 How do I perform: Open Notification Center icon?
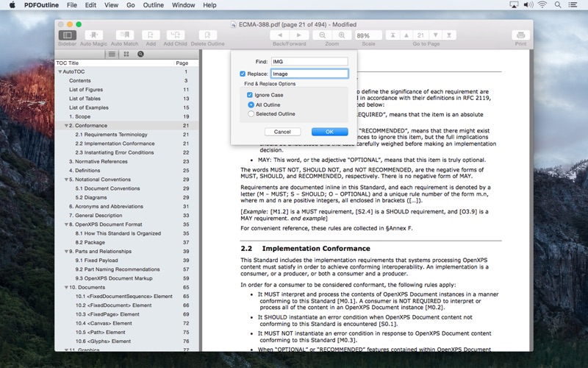(x=573, y=5)
